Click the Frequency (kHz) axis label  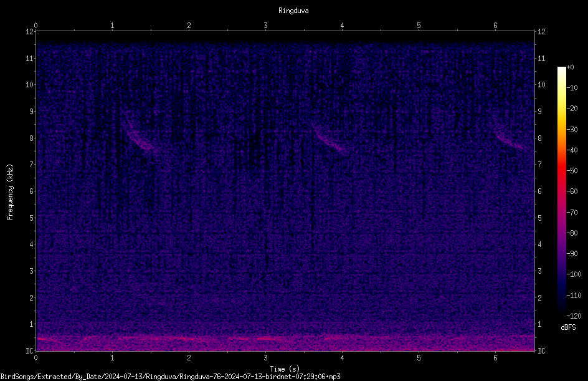(10, 191)
